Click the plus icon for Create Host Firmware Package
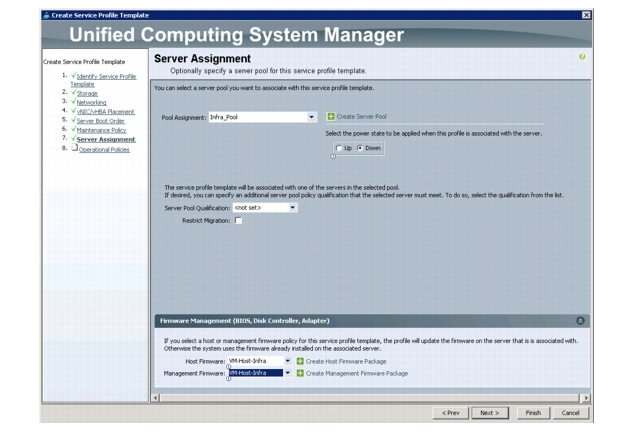 pos(300,361)
